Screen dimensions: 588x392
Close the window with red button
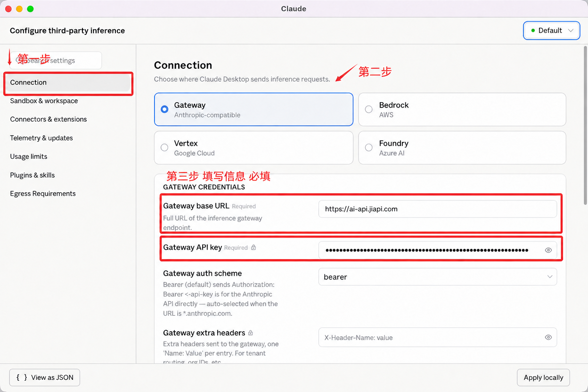click(x=8, y=9)
